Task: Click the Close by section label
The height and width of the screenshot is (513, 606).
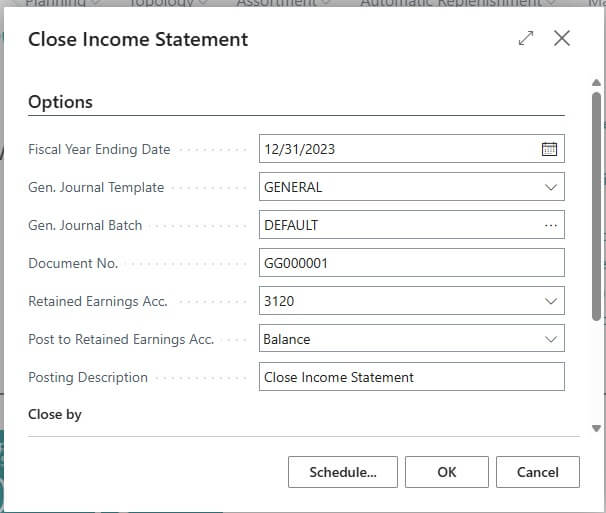Action: 55,414
